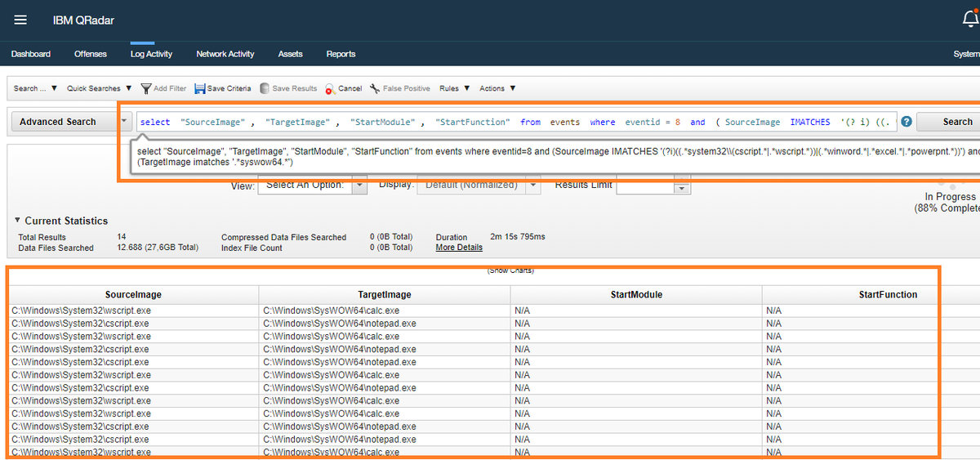
Task: Click the IBM QRadar title
Action: [x=82, y=20]
